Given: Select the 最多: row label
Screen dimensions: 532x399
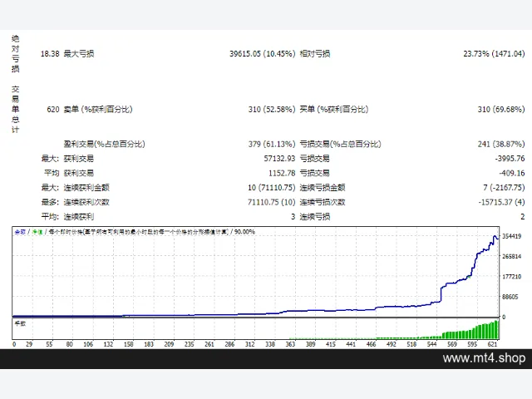Looking at the screenshot, I should (50, 202).
